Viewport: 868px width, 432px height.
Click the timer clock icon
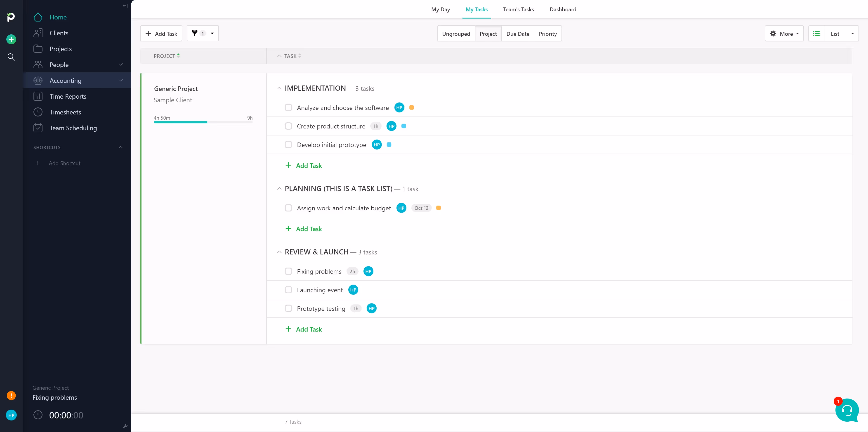[38, 415]
